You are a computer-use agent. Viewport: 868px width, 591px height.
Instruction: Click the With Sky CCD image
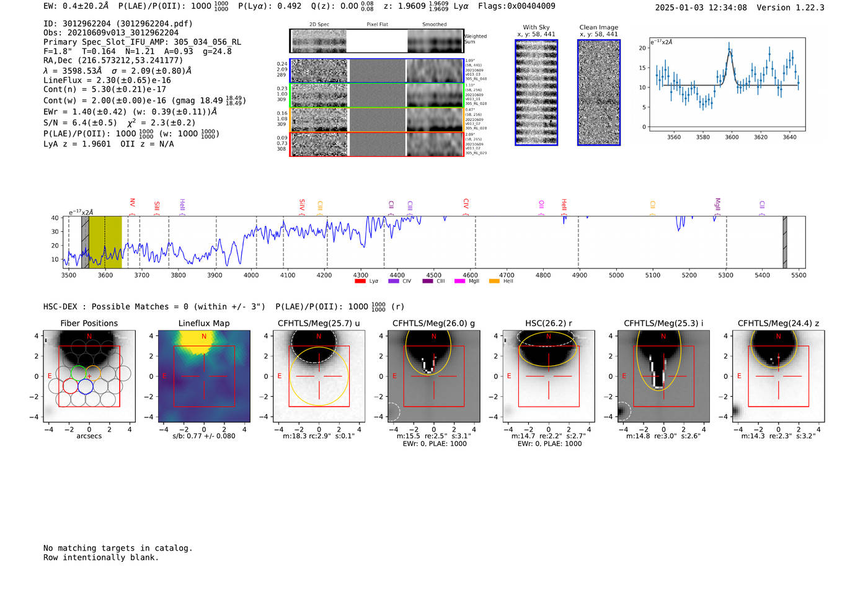(x=536, y=92)
